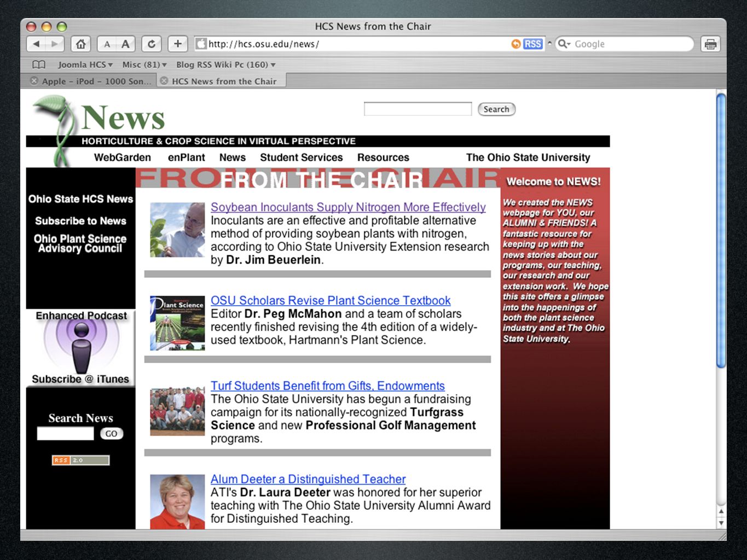Image resolution: width=747 pixels, height=560 pixels.
Task: Go to The Ohio State University link
Action: tap(528, 157)
